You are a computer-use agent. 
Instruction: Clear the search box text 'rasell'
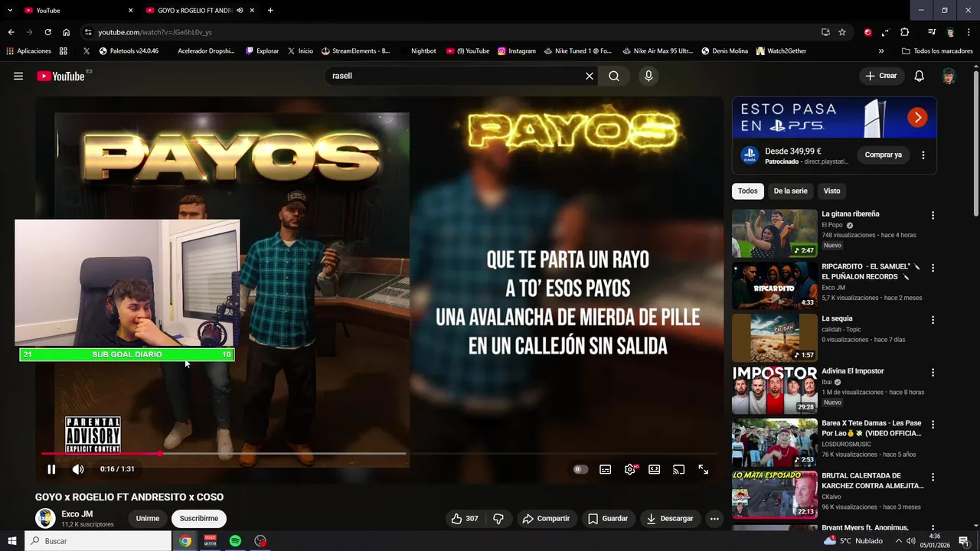coord(590,76)
